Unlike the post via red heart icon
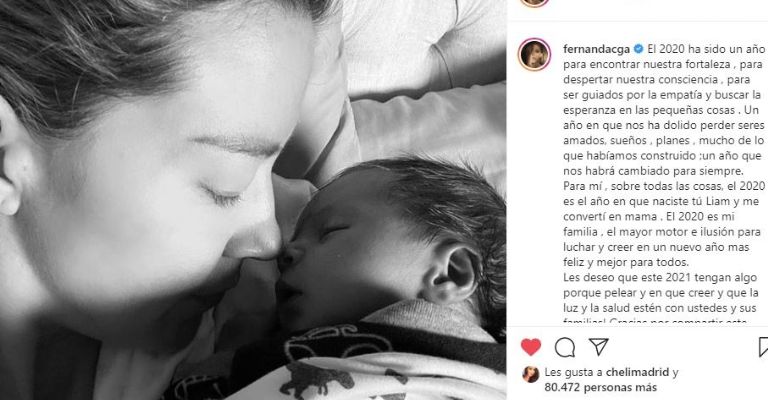 531,347
